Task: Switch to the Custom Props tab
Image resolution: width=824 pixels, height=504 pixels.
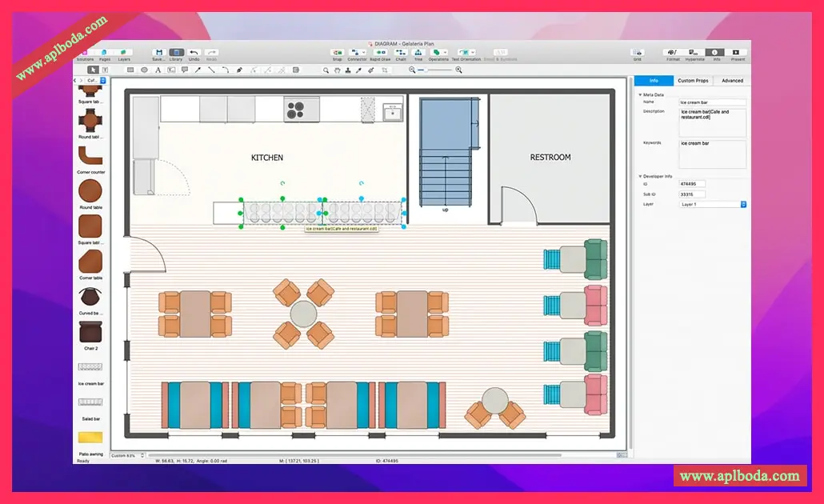Action: [x=693, y=81]
